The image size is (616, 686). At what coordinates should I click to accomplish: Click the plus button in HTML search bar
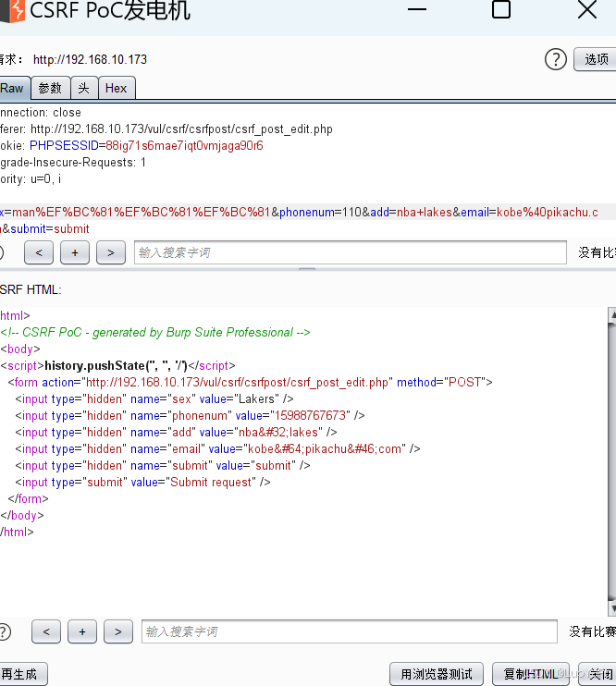[x=82, y=631]
